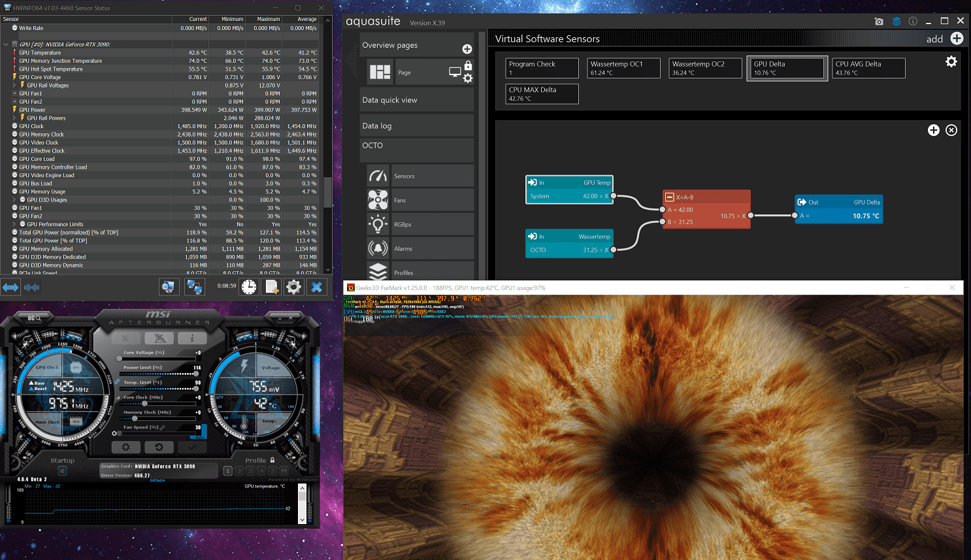Open aquasuite Data quick view section
Image resolution: width=971 pixels, height=560 pixels.
pos(416,100)
